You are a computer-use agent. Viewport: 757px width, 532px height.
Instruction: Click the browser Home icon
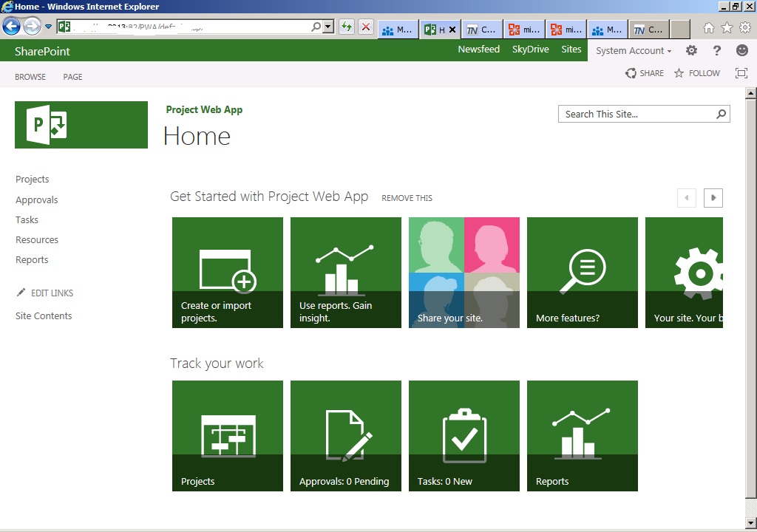[708, 28]
